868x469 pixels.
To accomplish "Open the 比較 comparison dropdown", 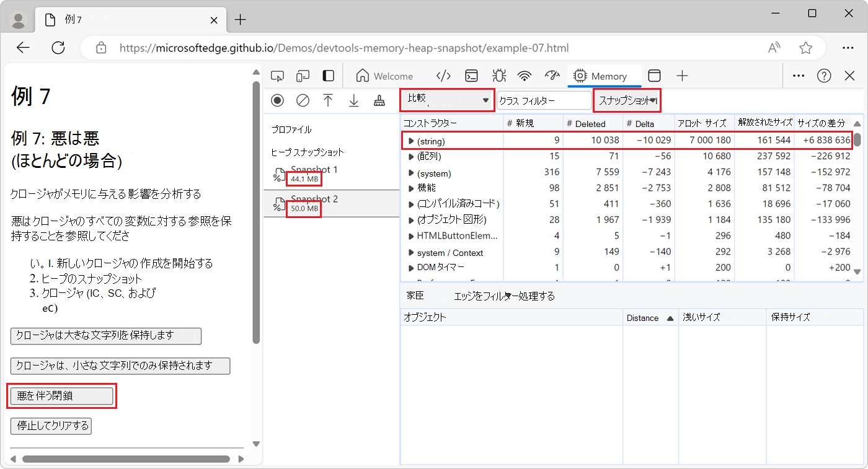I will point(446,100).
